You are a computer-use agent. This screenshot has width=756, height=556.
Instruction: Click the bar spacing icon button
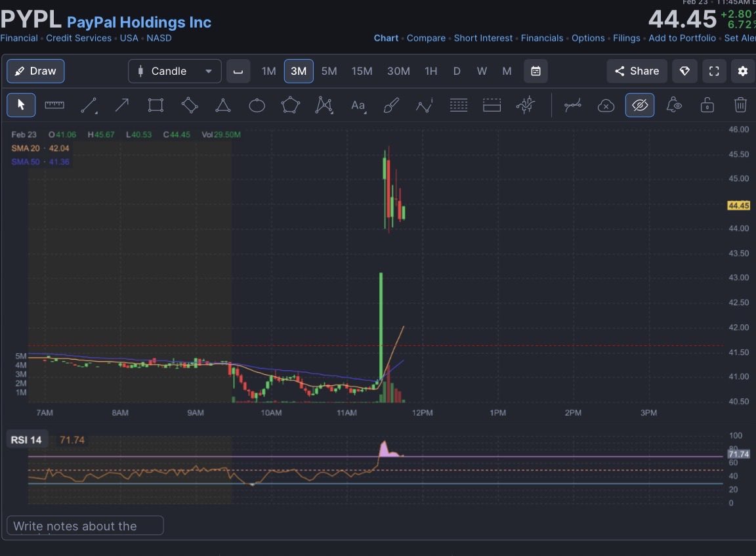238,72
